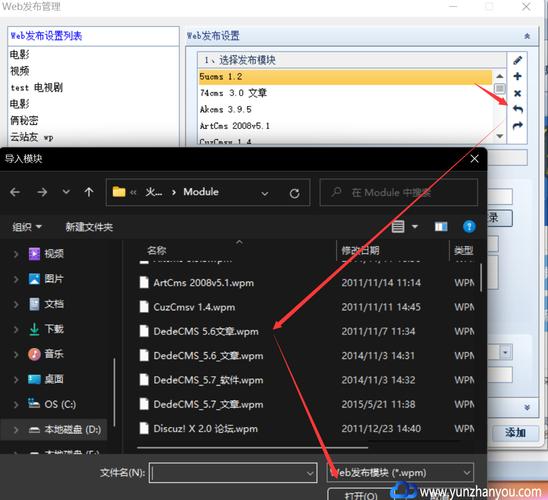Open 音乐 folder in navigation pane
This screenshot has width=548, height=500.
tap(46, 354)
